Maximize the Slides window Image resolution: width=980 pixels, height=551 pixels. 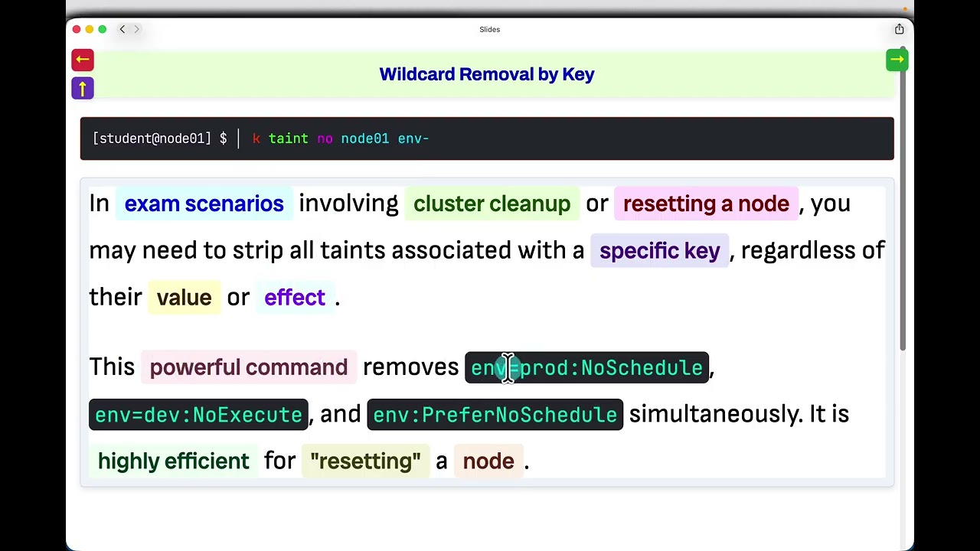(x=103, y=29)
